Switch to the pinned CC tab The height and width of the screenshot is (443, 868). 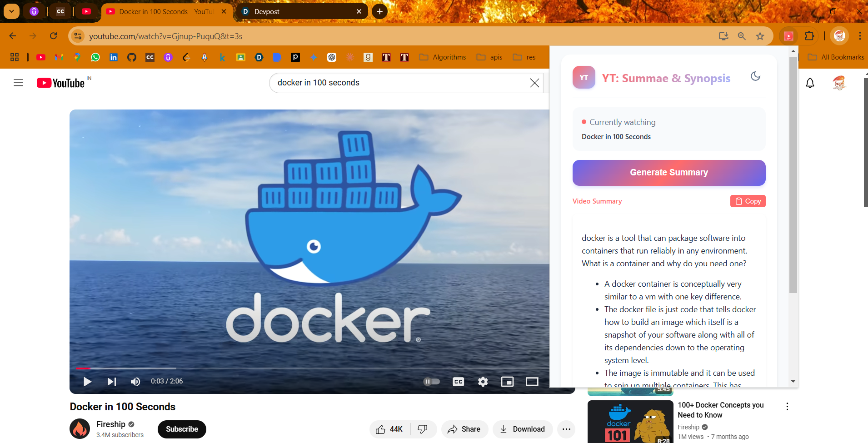click(x=60, y=11)
